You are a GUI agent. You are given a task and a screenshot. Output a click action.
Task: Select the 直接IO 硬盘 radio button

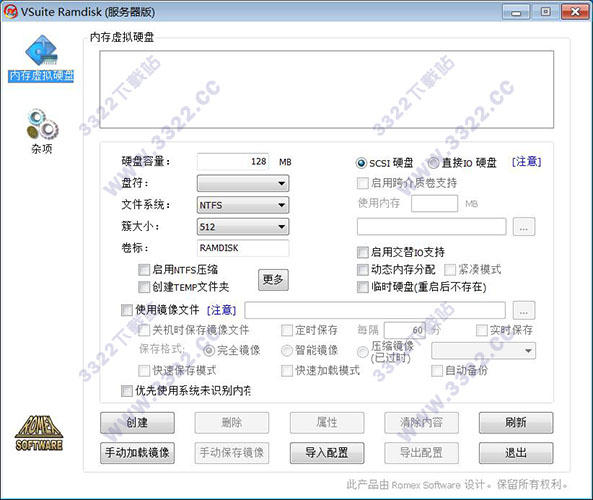coord(433,163)
